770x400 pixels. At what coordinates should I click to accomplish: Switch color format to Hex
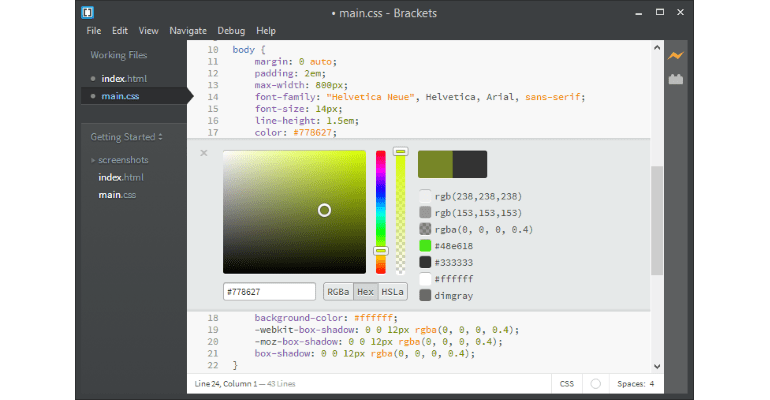(366, 292)
